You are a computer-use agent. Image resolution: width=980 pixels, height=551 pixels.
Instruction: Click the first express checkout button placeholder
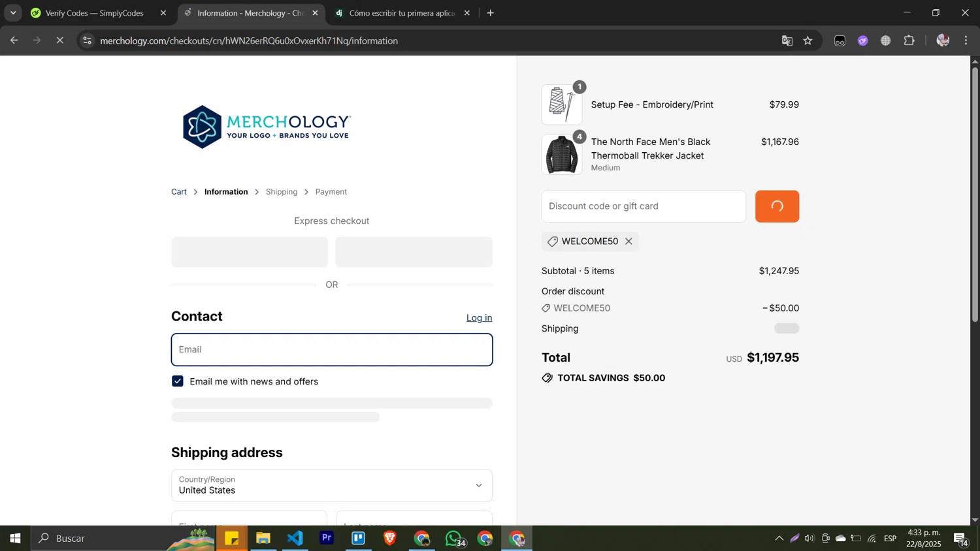250,252
